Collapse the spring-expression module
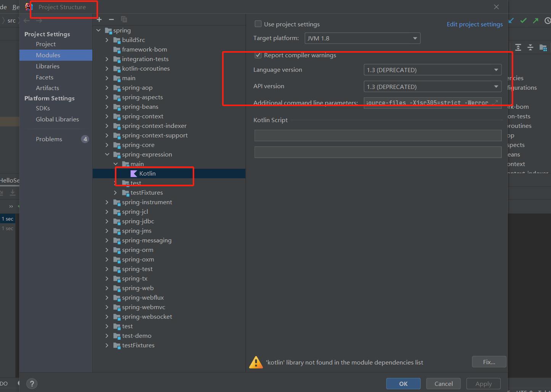This screenshot has width=551, height=392. tap(107, 155)
